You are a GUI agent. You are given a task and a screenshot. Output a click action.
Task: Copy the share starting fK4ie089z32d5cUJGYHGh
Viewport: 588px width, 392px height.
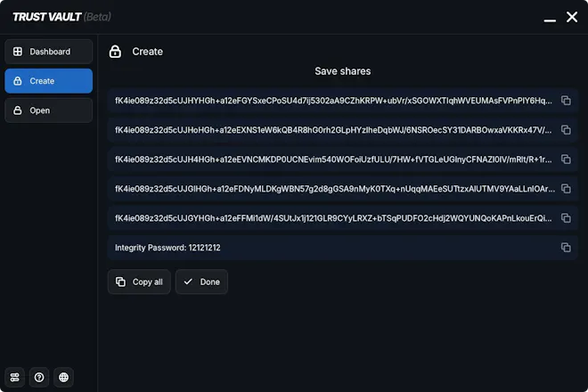point(566,218)
